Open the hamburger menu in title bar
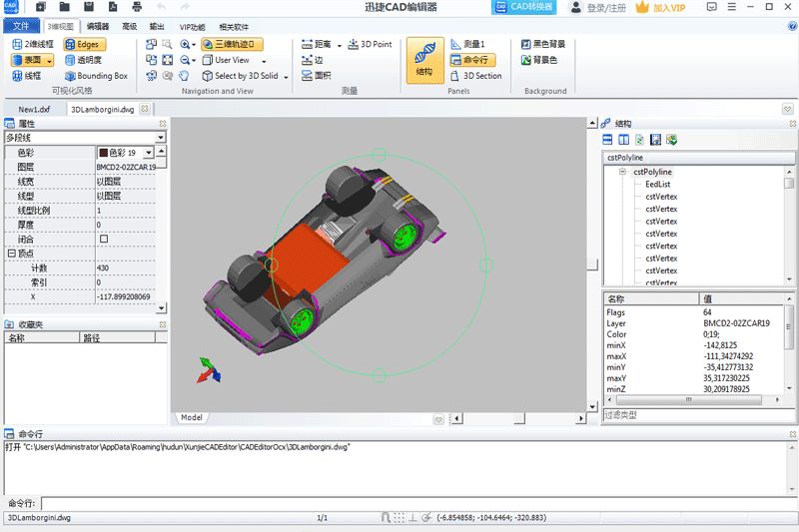Viewport: 799px width, 532px height. click(732, 7)
